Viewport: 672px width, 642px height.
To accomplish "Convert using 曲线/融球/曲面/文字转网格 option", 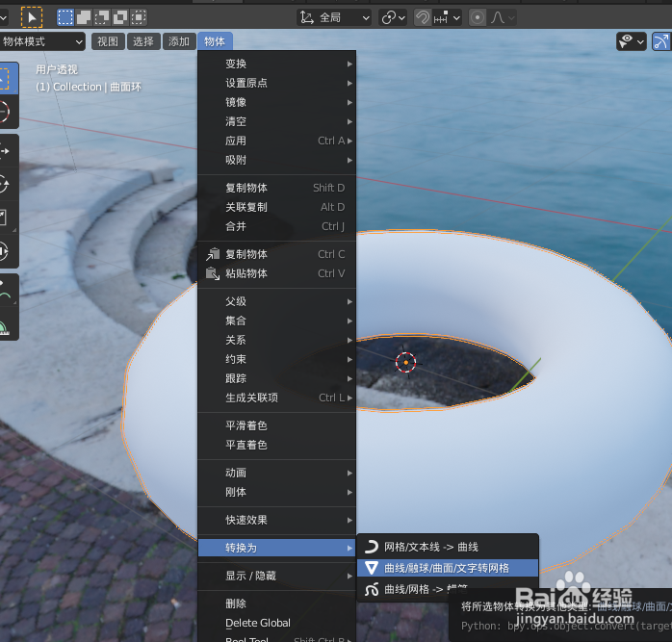I will [x=448, y=568].
